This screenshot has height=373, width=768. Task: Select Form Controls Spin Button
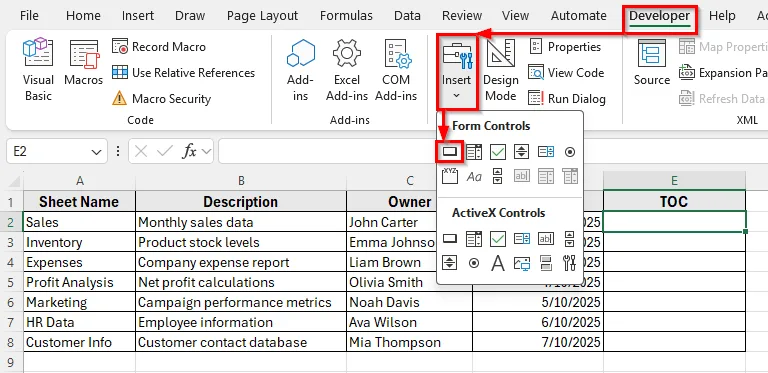(x=522, y=152)
